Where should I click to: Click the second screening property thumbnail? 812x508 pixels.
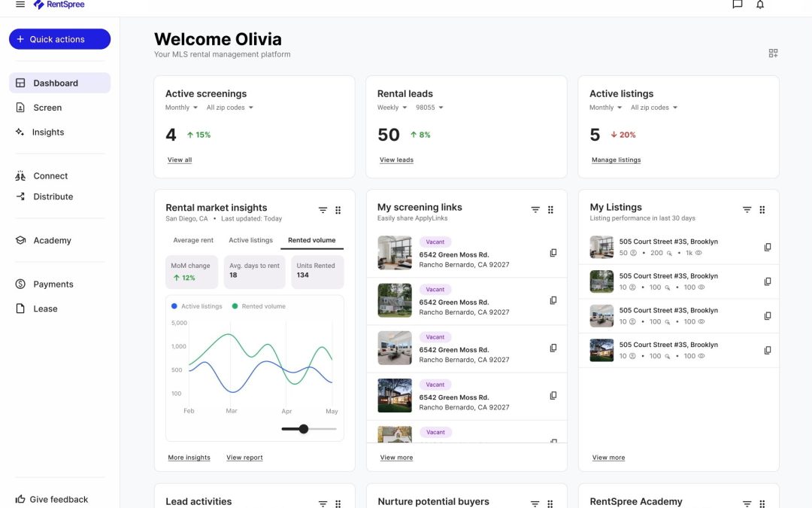(x=395, y=300)
